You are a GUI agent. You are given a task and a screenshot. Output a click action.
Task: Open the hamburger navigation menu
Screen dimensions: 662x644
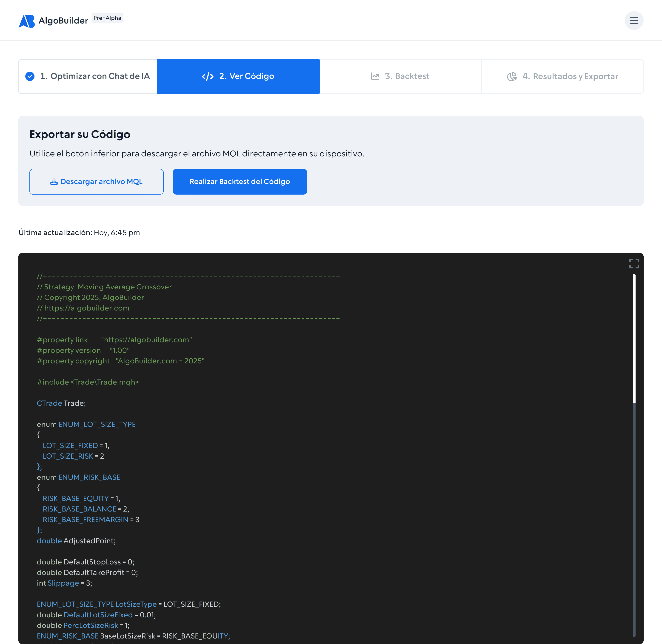[634, 21]
